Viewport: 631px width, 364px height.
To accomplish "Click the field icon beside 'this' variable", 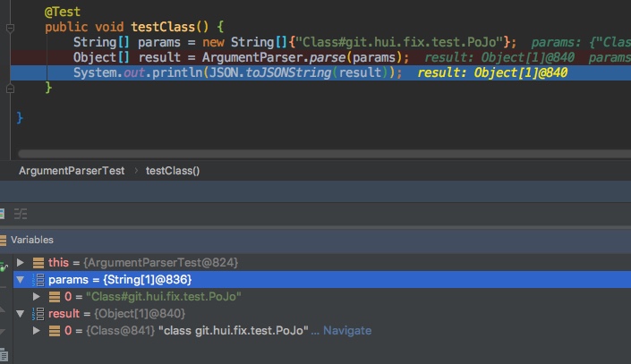I will pyautogui.click(x=38, y=263).
